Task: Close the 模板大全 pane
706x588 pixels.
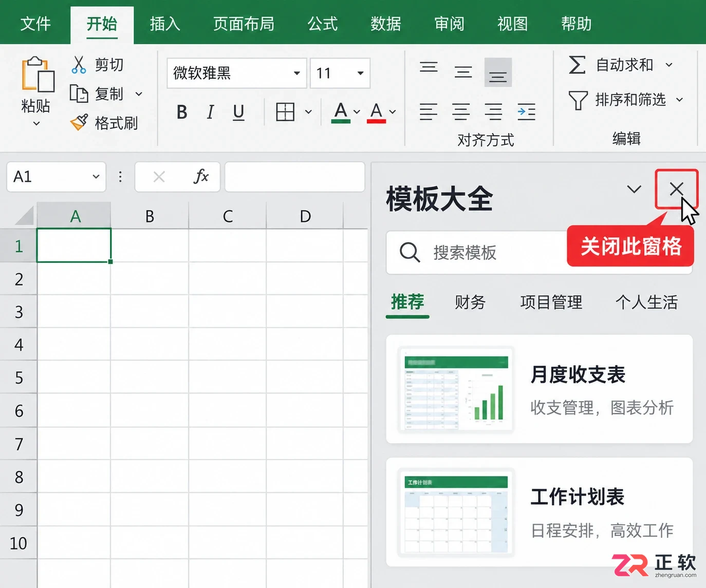Action: pos(676,188)
